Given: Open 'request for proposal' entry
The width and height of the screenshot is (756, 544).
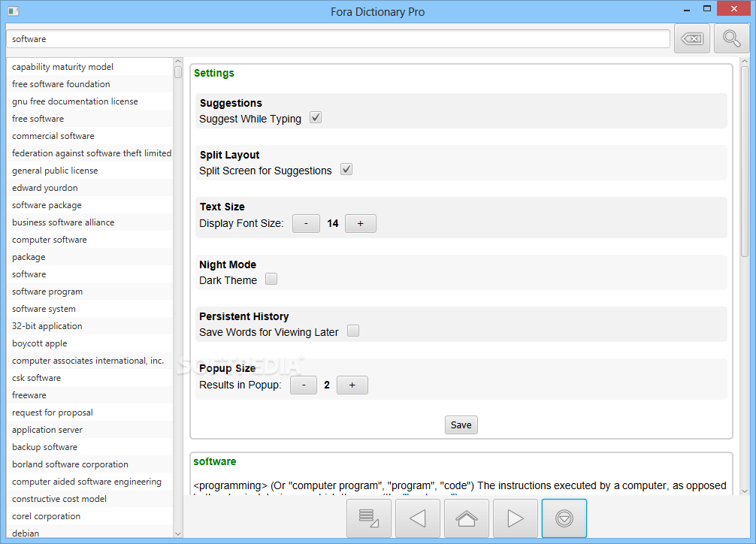Looking at the screenshot, I should pyautogui.click(x=89, y=413).
